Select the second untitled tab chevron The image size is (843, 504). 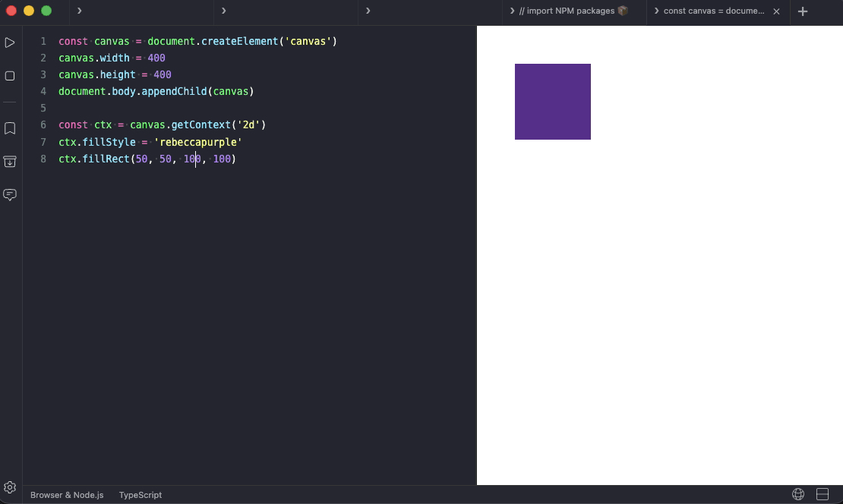pyautogui.click(x=223, y=11)
